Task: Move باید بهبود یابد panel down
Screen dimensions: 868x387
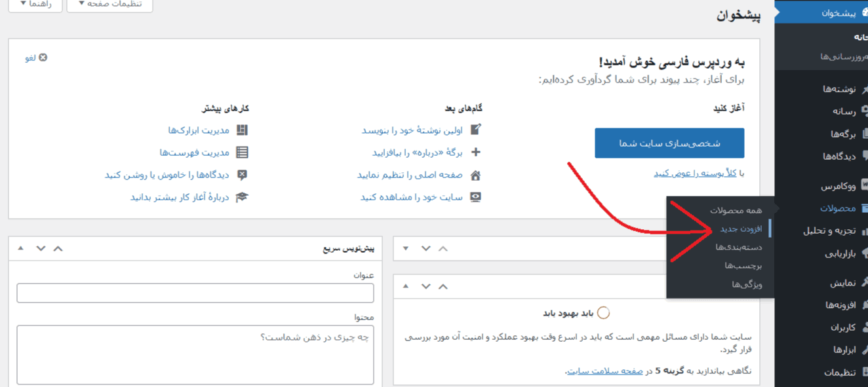Action: [425, 286]
